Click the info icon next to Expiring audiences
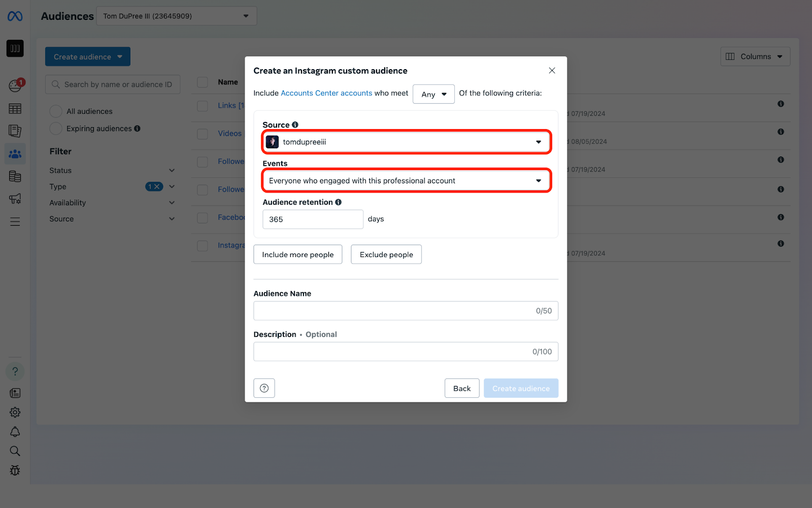 click(x=137, y=129)
